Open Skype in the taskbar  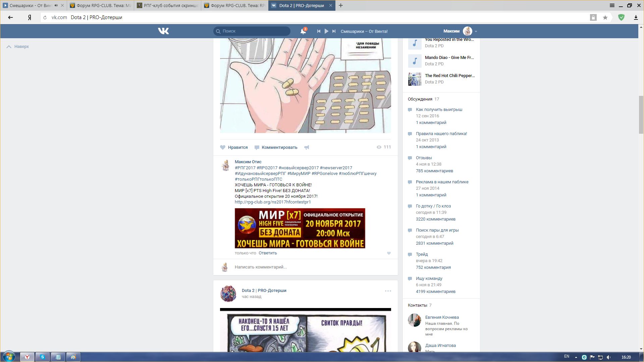pyautogui.click(x=43, y=357)
